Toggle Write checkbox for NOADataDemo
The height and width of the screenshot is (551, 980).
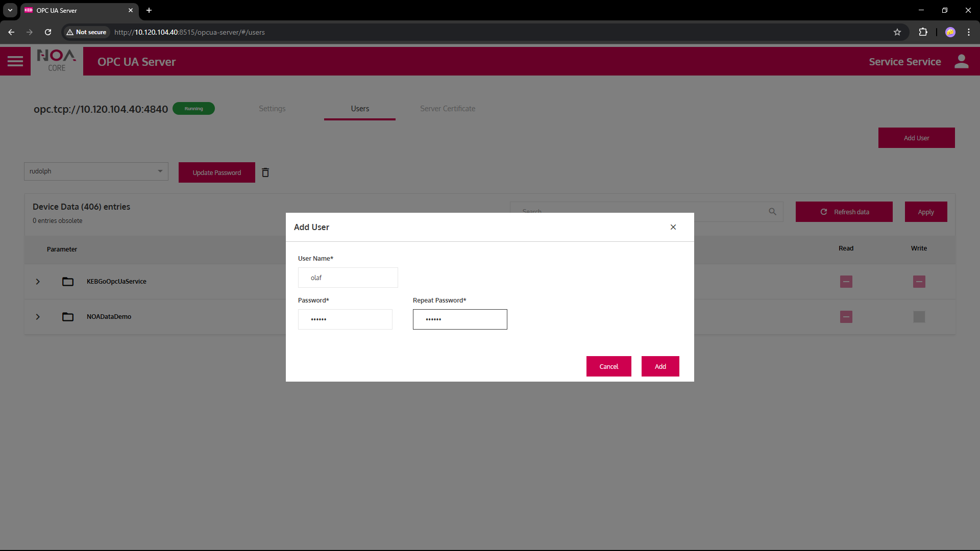(x=919, y=317)
